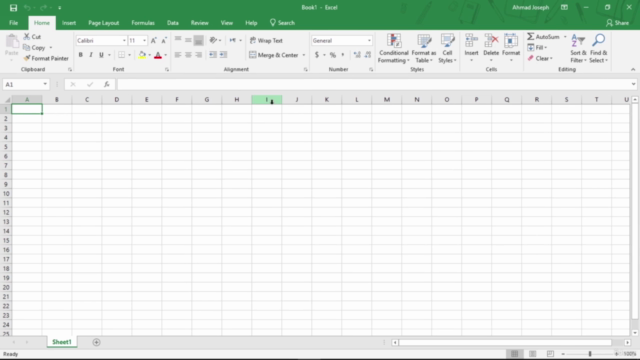Open the Format as Table gallery
The width and height of the screenshot is (640, 360).
(x=424, y=48)
